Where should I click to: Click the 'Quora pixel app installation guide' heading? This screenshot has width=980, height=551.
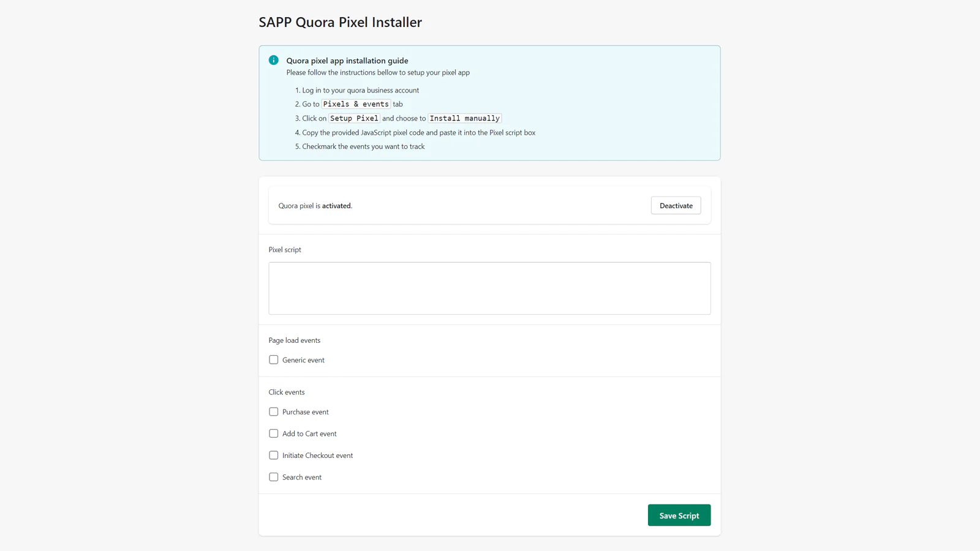pos(347,61)
